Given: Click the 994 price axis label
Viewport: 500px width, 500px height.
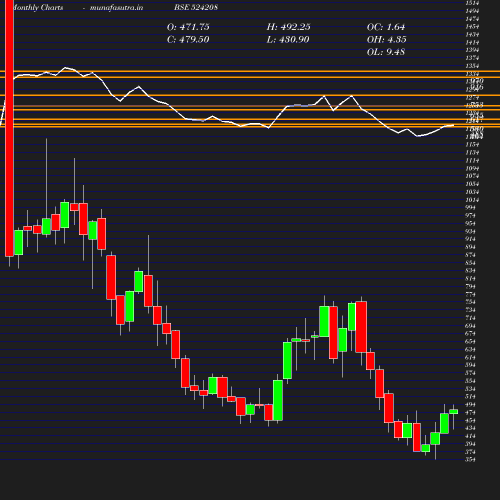Looking at the screenshot, I should pos(470,208).
